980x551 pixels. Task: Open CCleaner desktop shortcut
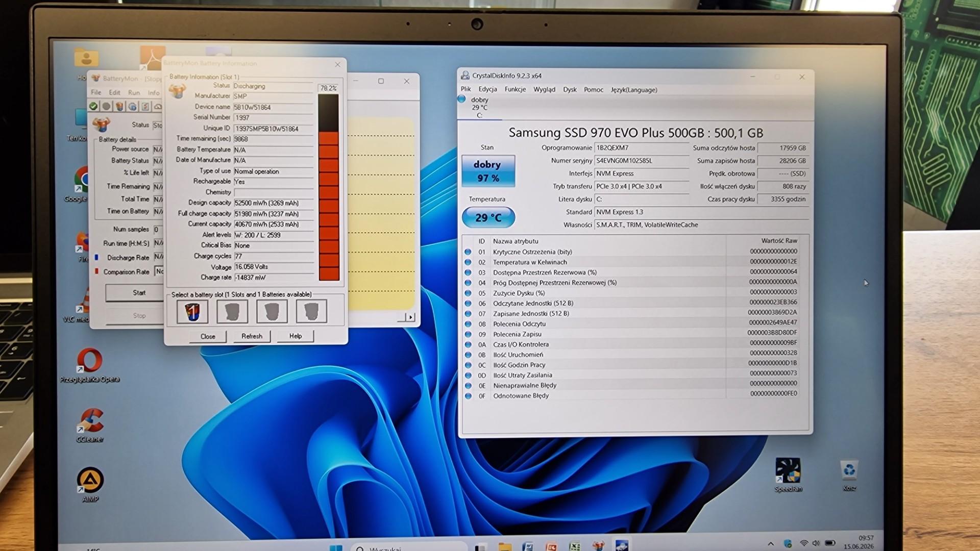point(90,425)
